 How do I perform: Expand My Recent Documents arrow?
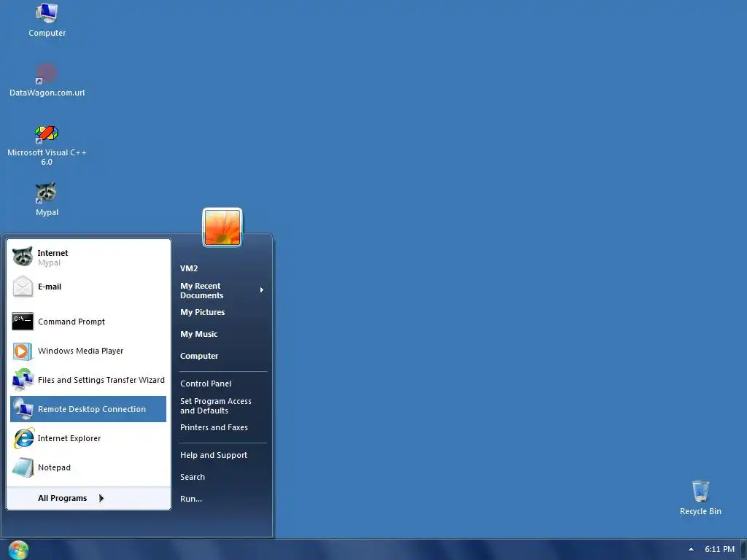click(262, 290)
